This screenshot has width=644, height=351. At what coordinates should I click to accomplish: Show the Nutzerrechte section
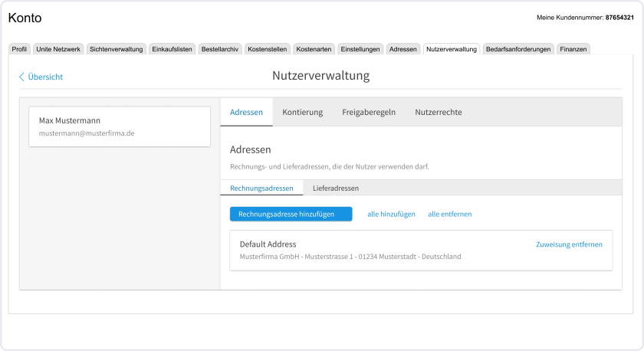[x=438, y=112]
